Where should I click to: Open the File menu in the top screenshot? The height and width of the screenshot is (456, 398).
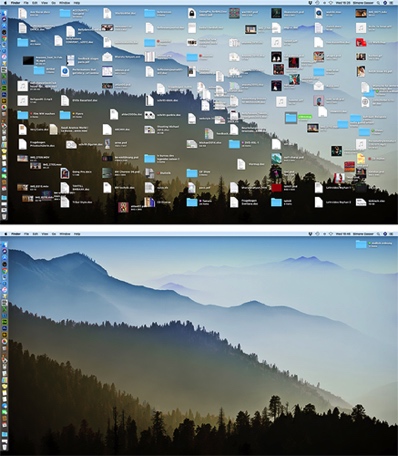26,3
